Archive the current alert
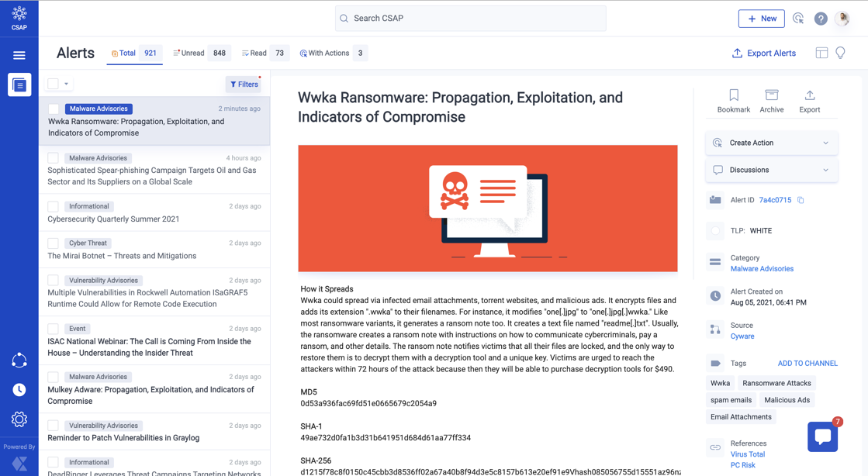Viewport: 868px width, 476px height. pyautogui.click(x=771, y=95)
